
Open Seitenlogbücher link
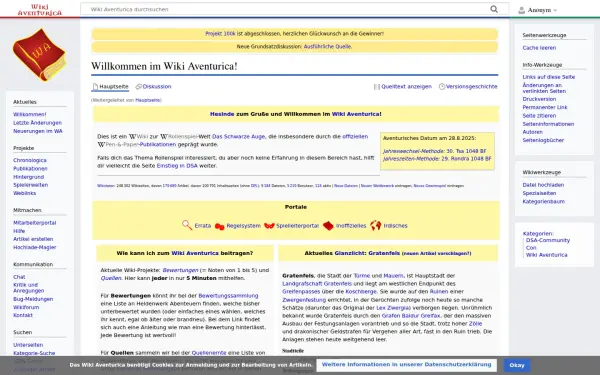click(x=543, y=140)
